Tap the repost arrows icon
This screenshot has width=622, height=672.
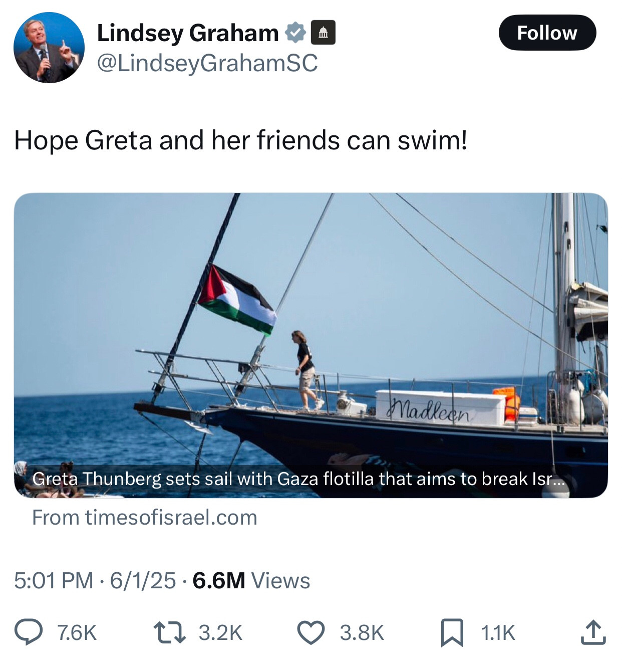coord(169,632)
